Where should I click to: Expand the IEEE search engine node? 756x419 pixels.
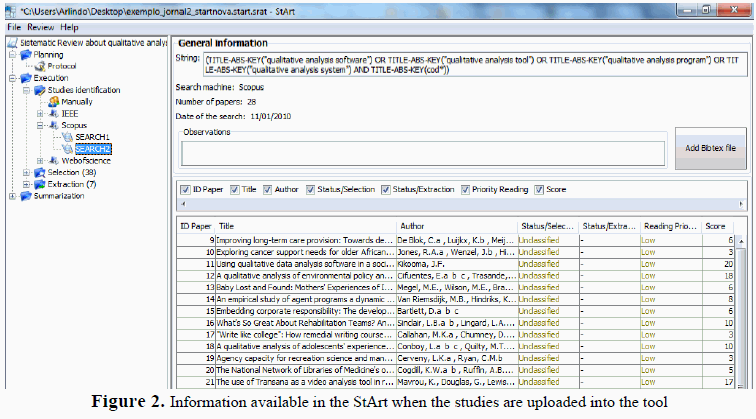tap(39, 113)
